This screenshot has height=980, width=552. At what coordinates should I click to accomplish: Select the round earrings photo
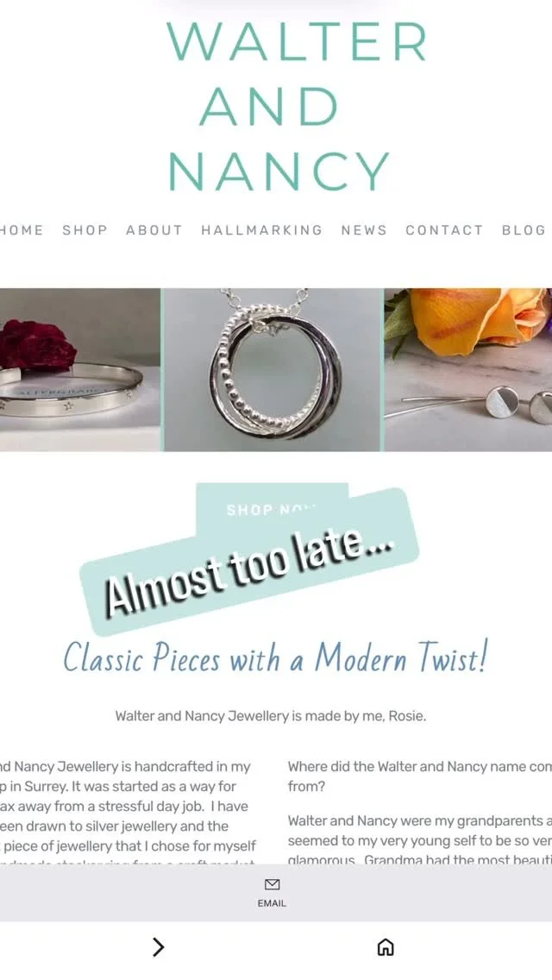coord(468,369)
